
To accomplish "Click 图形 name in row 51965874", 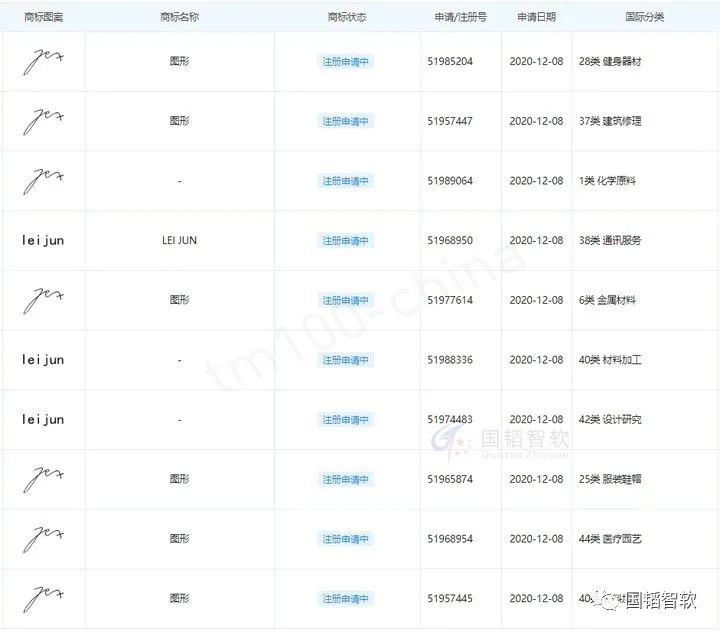I will pos(180,479).
